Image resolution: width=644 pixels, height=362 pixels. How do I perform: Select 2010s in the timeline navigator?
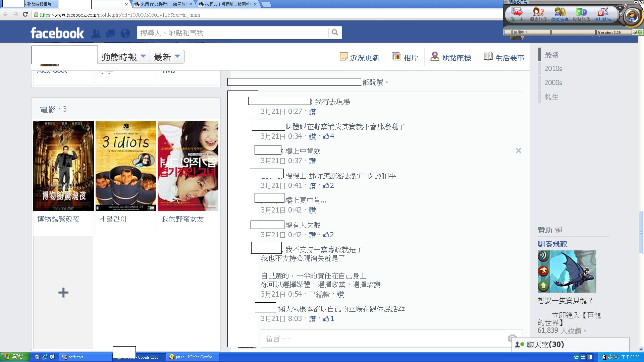[x=553, y=69]
